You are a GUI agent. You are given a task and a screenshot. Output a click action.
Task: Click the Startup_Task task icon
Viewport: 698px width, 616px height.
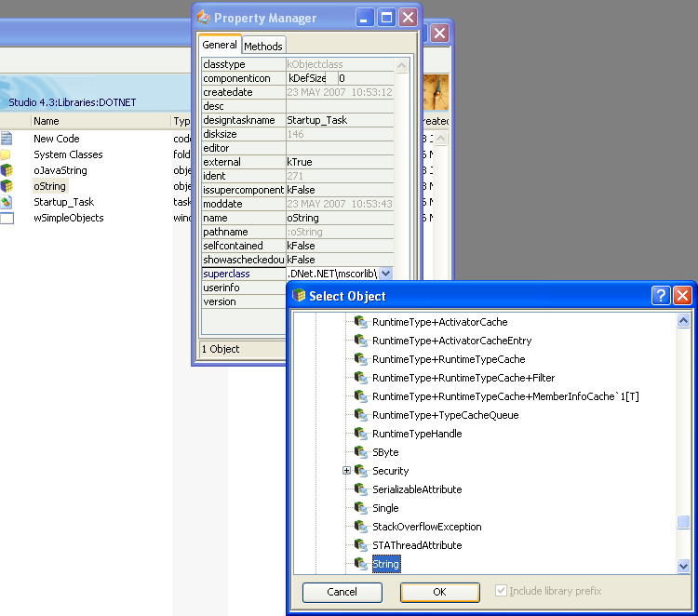click(7, 202)
